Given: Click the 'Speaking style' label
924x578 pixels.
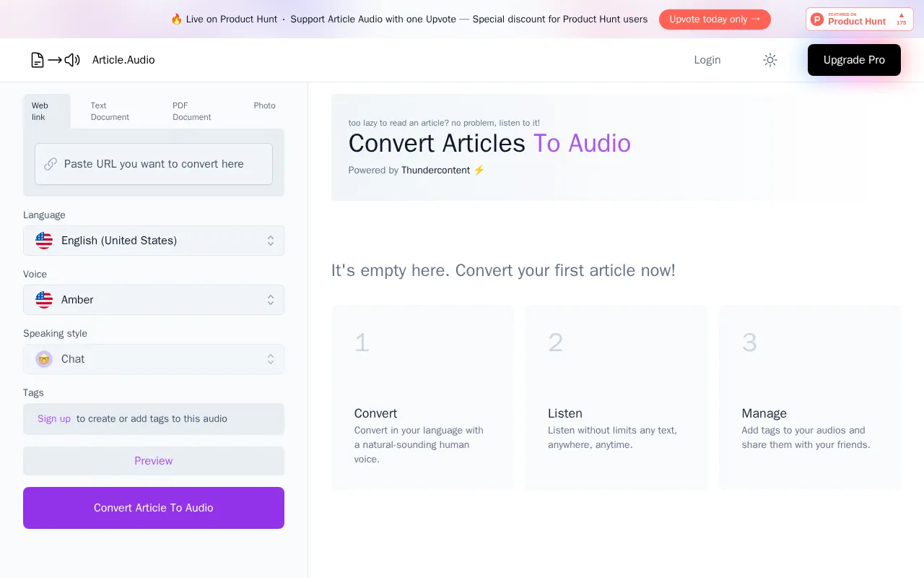Looking at the screenshot, I should point(55,334).
